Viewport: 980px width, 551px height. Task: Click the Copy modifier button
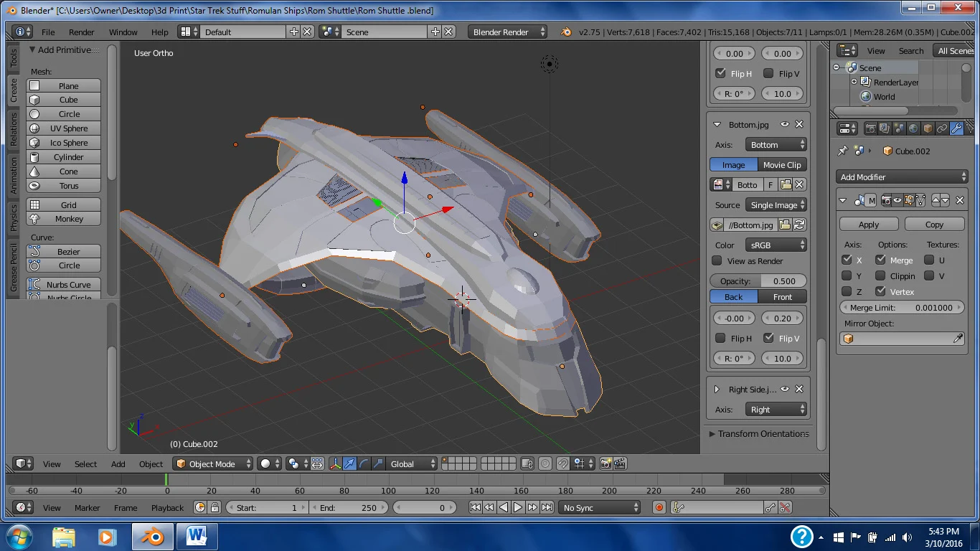(935, 225)
